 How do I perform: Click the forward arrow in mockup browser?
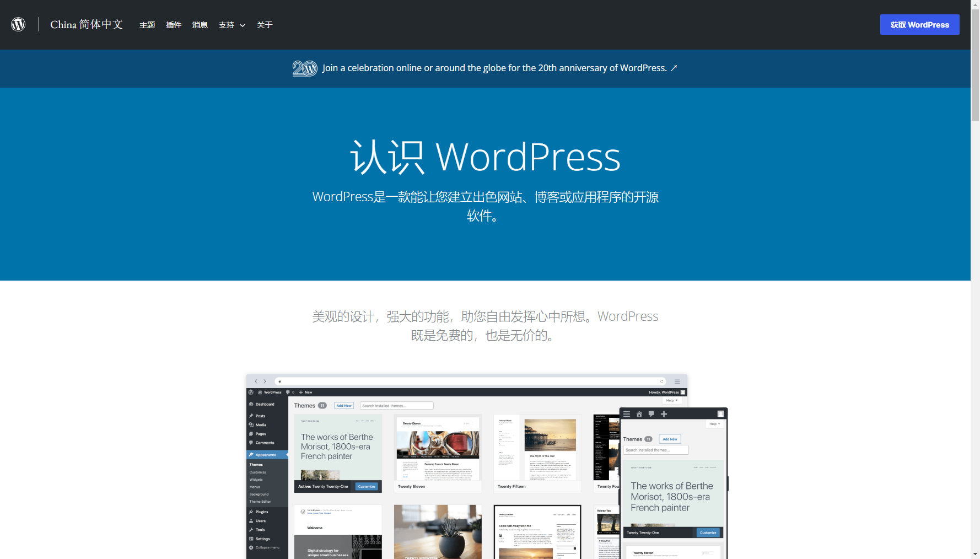click(265, 381)
